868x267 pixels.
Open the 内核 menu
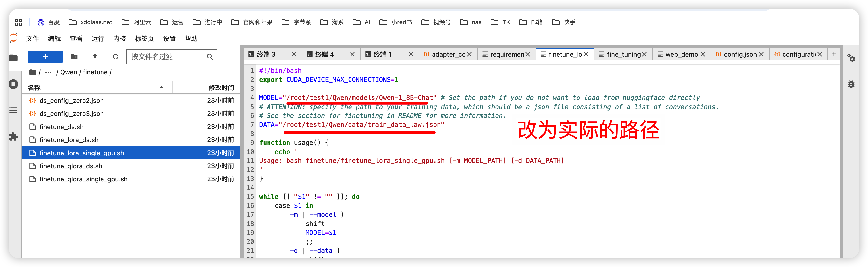[119, 38]
